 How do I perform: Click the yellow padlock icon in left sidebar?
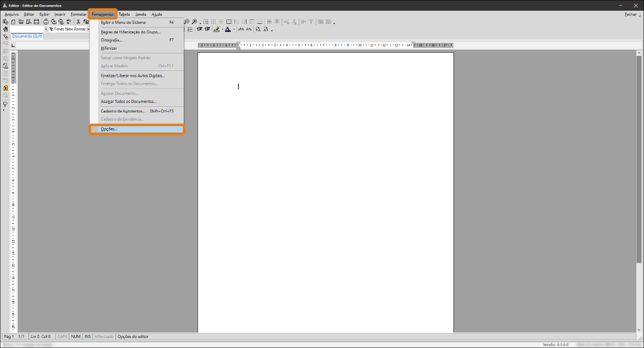click(x=5, y=88)
